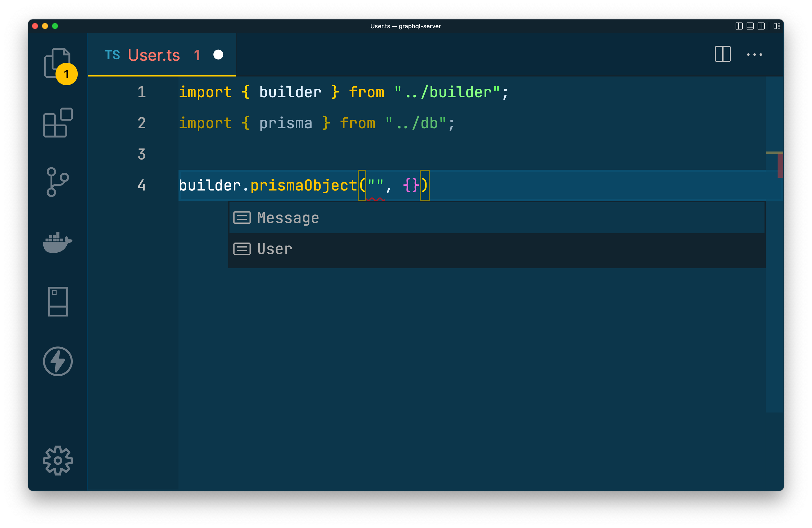
Task: Choose User from the suggestion list
Action: click(275, 249)
